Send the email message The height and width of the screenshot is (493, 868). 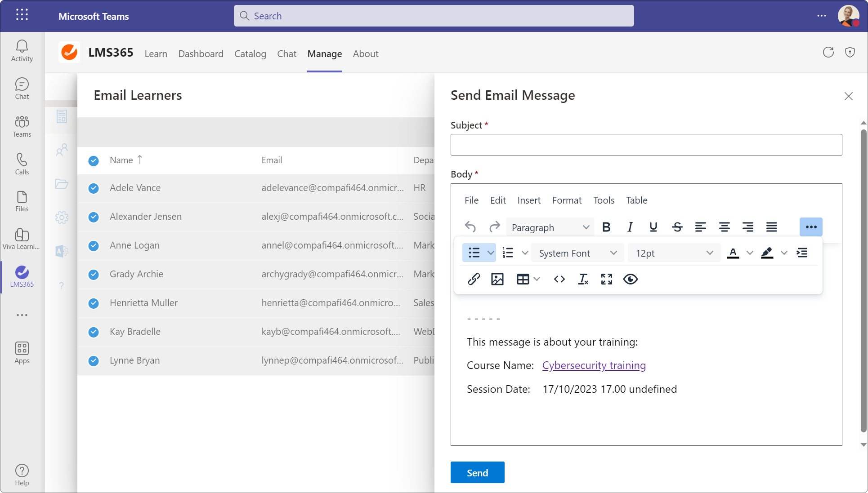pyautogui.click(x=477, y=472)
